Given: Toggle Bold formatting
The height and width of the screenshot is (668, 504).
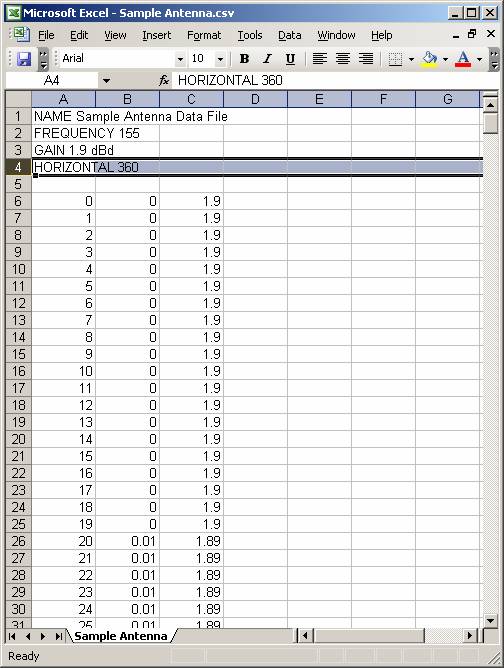Looking at the screenshot, I should 244,59.
